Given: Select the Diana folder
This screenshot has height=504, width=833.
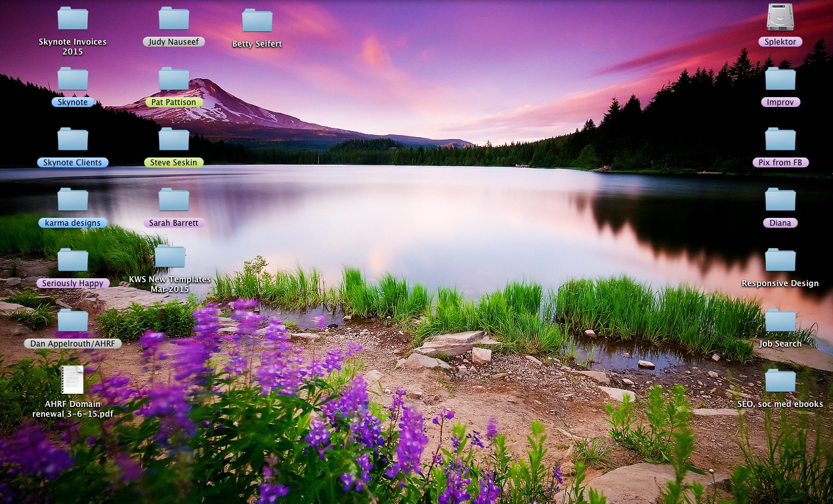Looking at the screenshot, I should (x=780, y=200).
